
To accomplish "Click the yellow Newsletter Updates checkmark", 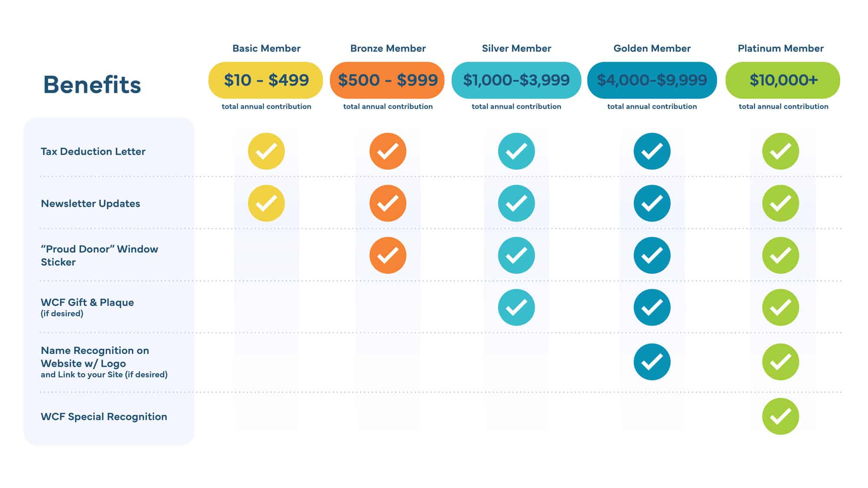I will click(266, 203).
